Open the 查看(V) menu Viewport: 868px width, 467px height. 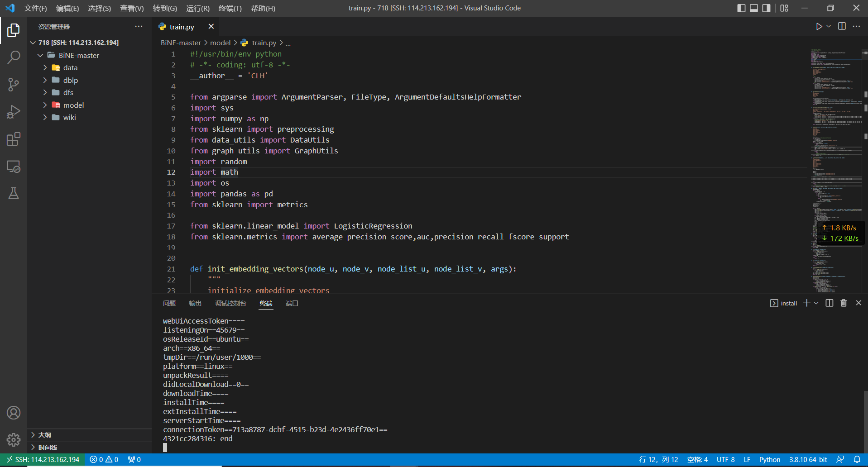tap(132, 8)
